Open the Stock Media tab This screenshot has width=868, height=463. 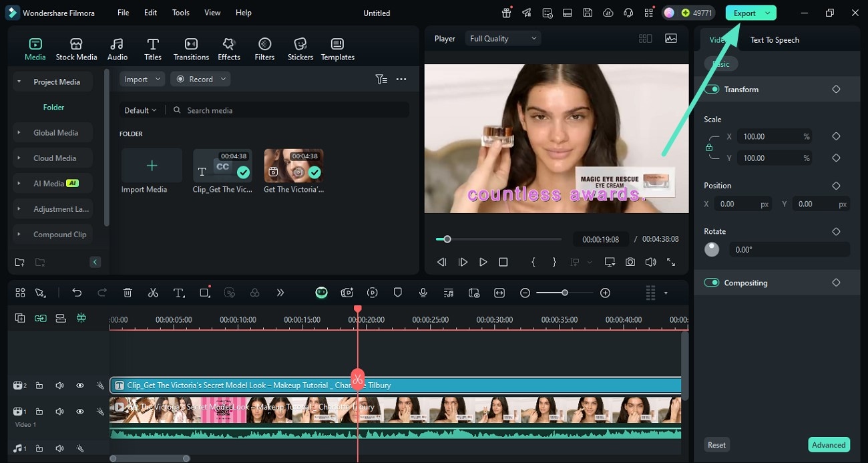76,49
